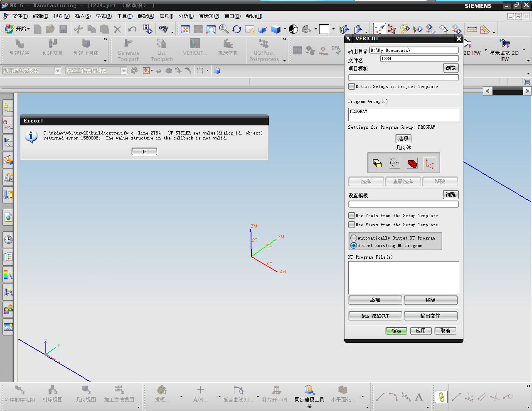The width and height of the screenshot is (532, 411).
Task: Click the white background color swatch
Action: pyautogui.click(x=324, y=29)
